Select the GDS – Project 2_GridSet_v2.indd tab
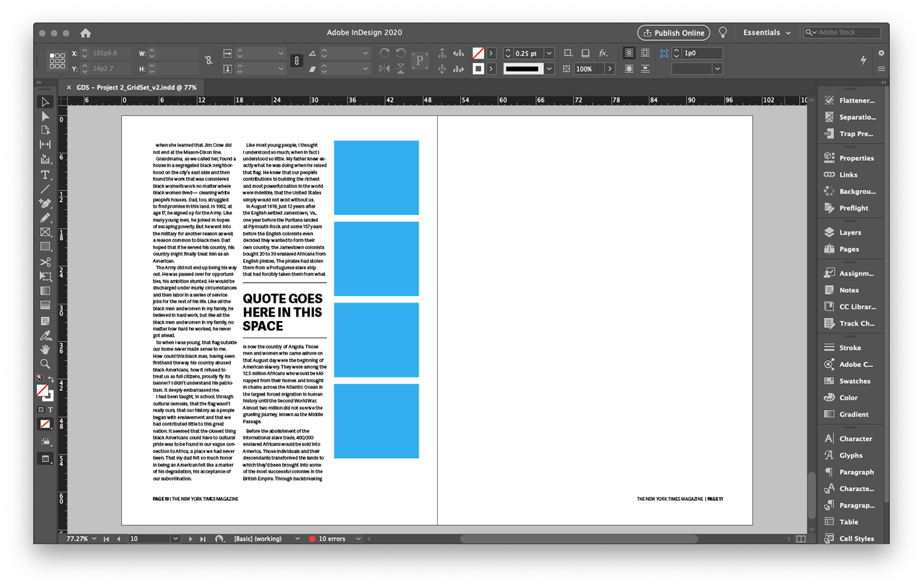This screenshot has height=588, width=923. (136, 87)
